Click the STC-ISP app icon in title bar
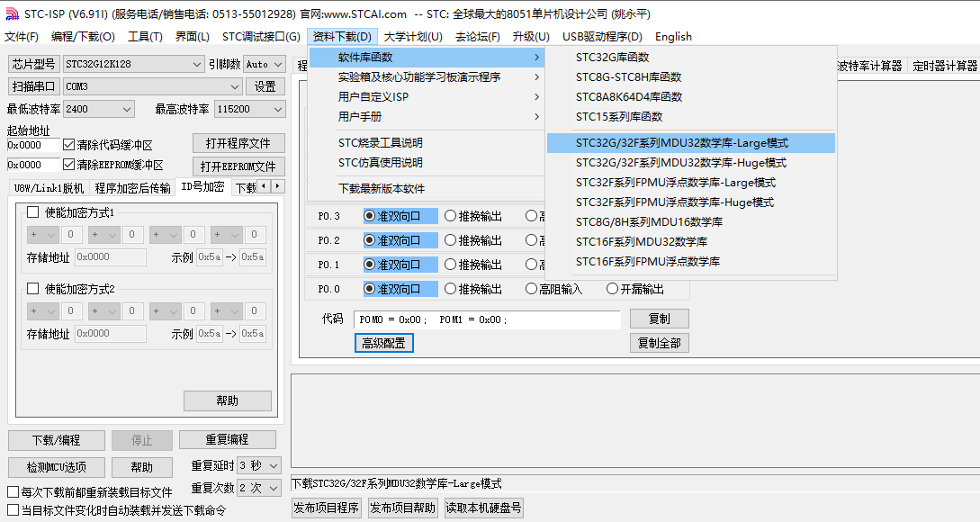 (12, 13)
